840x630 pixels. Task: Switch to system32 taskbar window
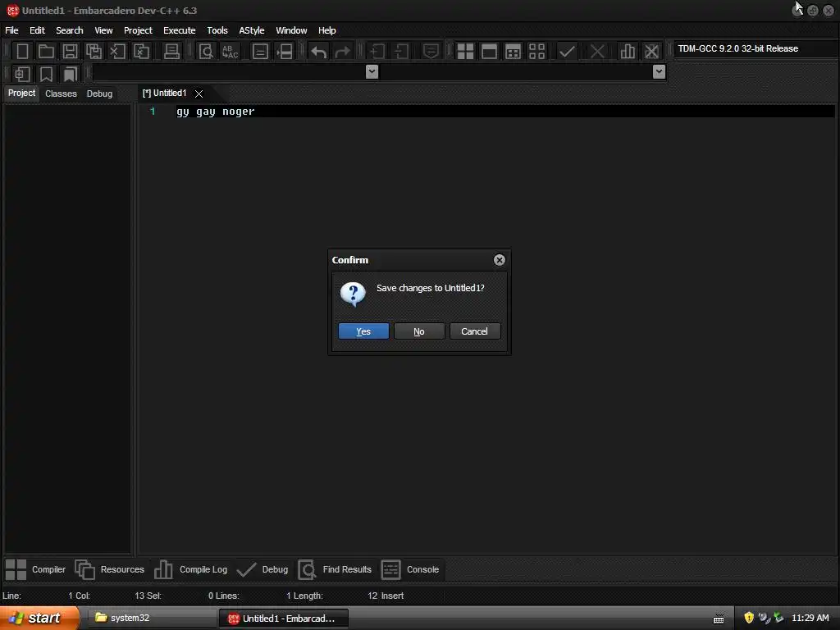[151, 619]
